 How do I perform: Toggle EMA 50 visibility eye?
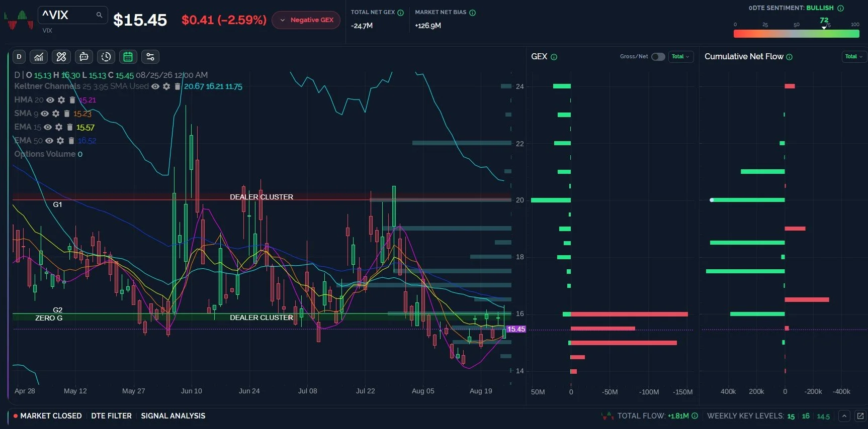point(49,141)
